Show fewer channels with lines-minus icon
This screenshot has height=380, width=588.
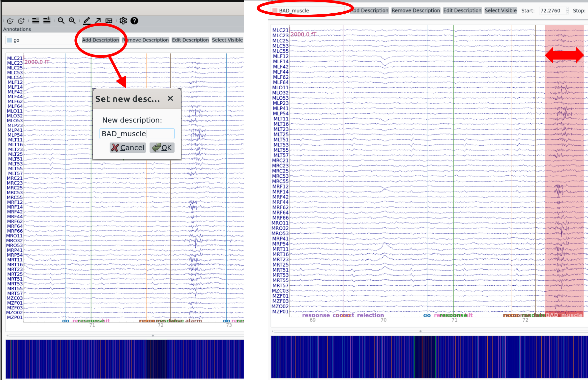pos(36,21)
